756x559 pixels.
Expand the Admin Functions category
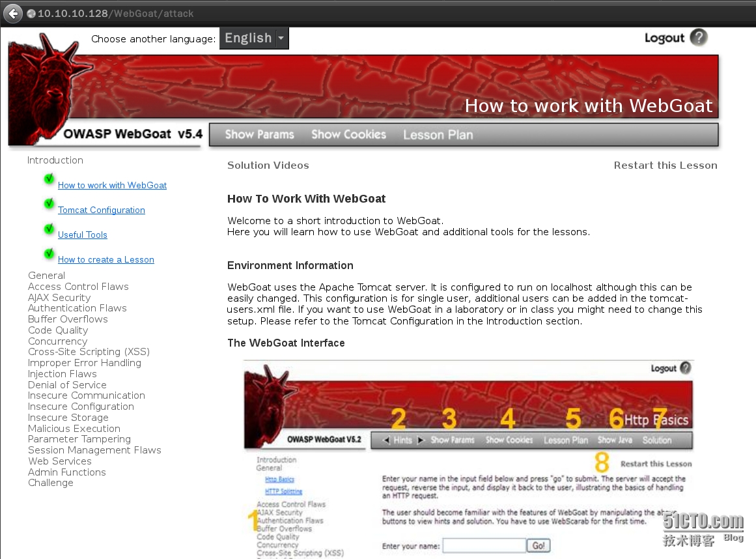67,472
